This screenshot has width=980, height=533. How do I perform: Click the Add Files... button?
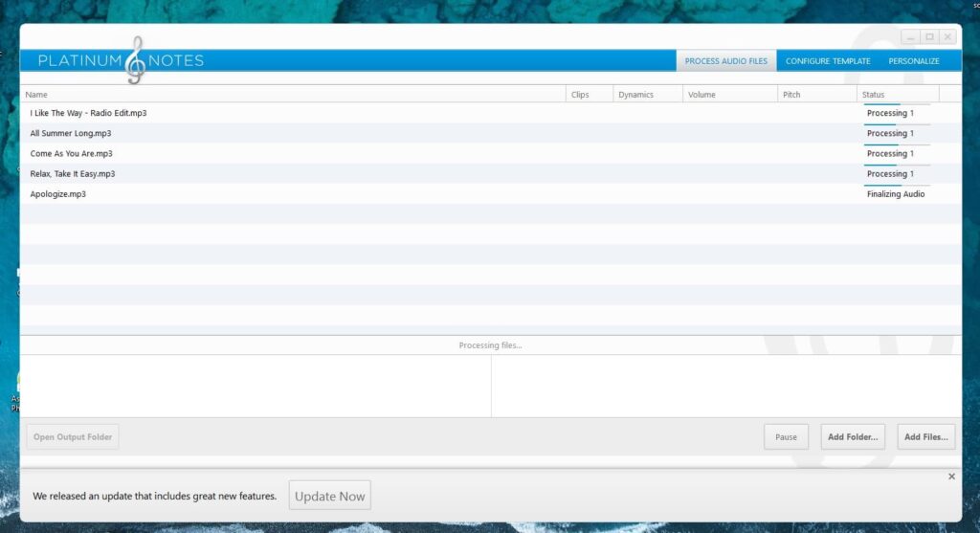point(925,437)
